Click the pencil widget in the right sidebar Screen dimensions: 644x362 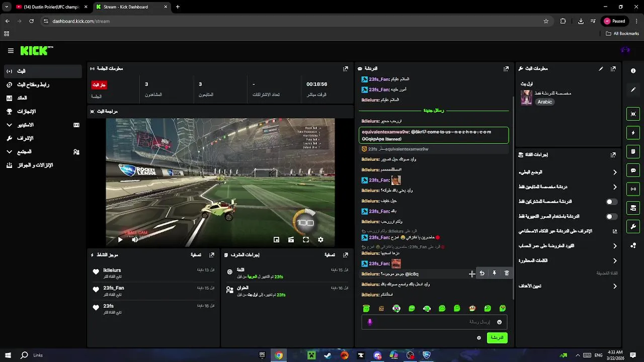[x=633, y=89]
